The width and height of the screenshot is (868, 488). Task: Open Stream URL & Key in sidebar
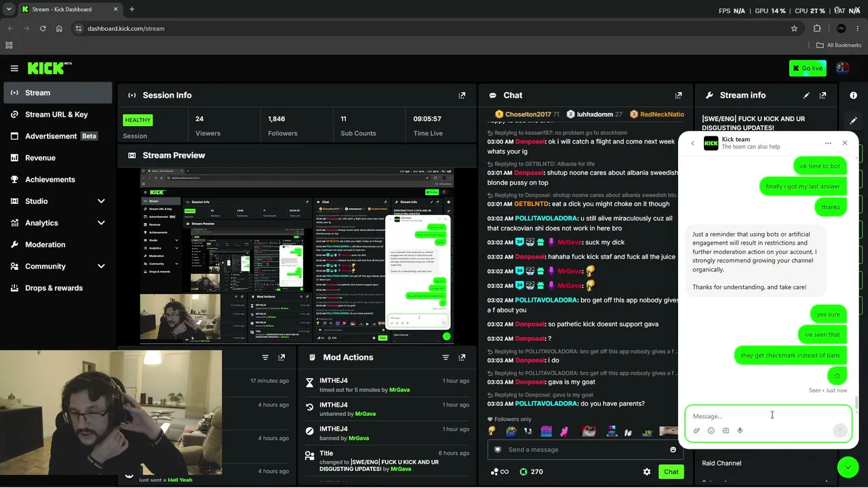point(58,115)
